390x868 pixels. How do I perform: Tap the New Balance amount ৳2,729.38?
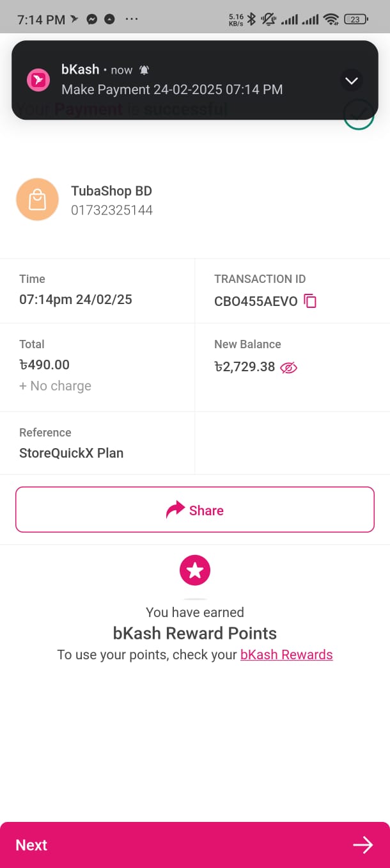tap(244, 367)
